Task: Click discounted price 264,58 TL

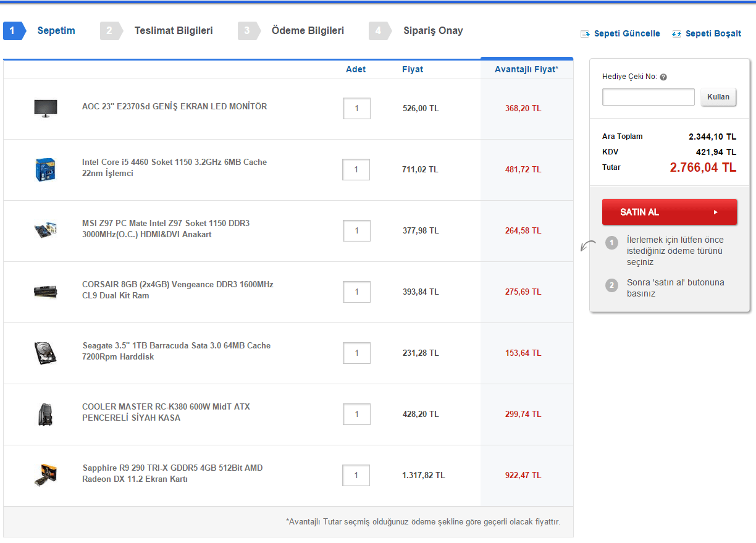Action: tap(523, 231)
